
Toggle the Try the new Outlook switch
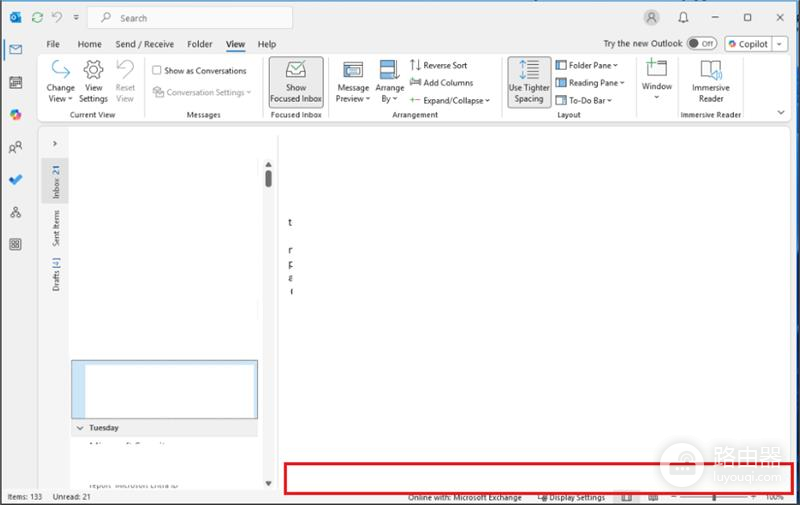click(x=702, y=44)
